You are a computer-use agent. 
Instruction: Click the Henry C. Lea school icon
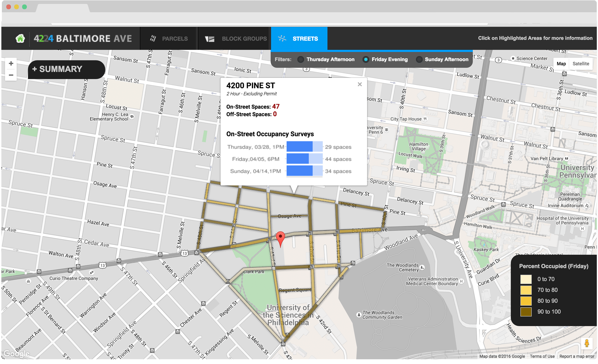coord(132,117)
